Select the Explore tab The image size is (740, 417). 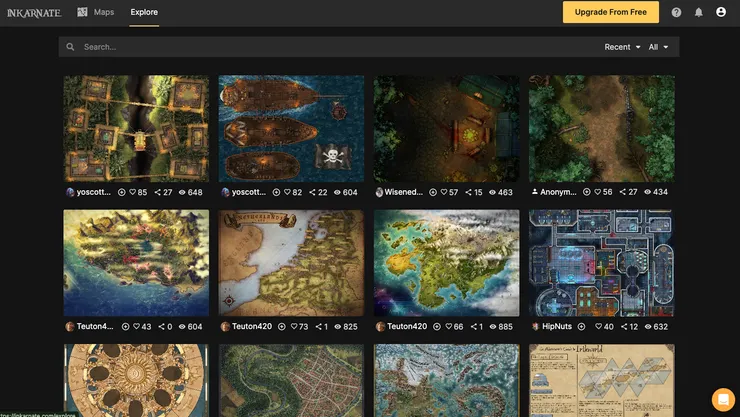click(x=144, y=12)
